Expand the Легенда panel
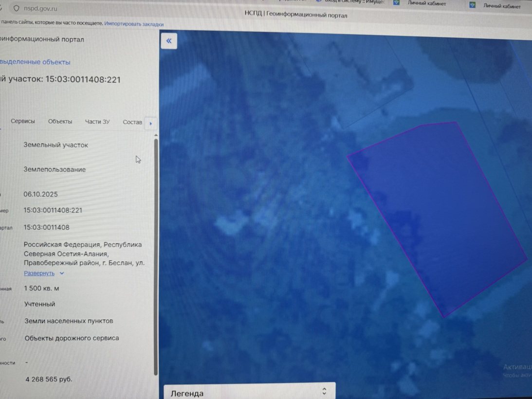Viewport: 532px width, 399px height. [249, 392]
